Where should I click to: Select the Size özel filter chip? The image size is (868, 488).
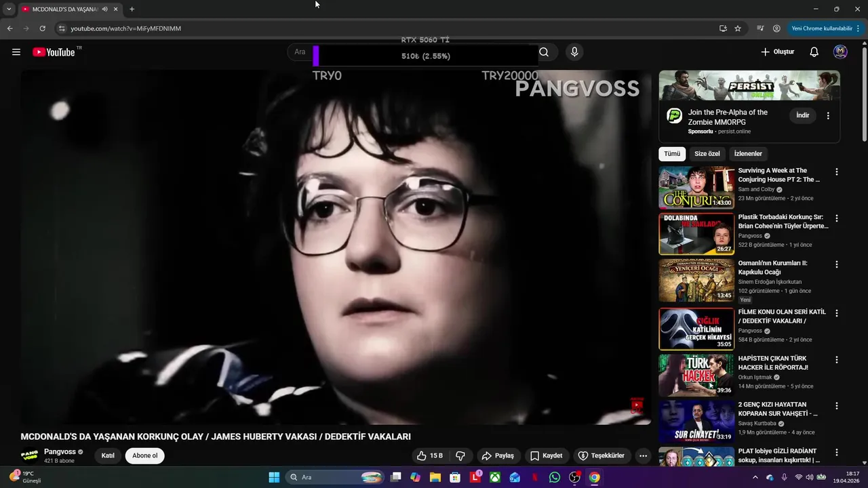tap(707, 154)
